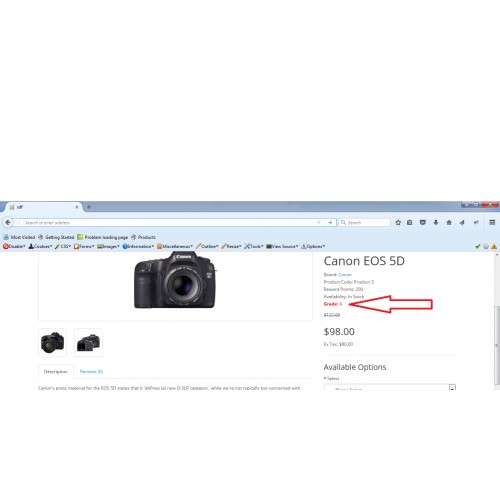Image resolution: width=500 pixels, height=500 pixels.
Task: Switch to the Reviews tab
Action: 91,371
